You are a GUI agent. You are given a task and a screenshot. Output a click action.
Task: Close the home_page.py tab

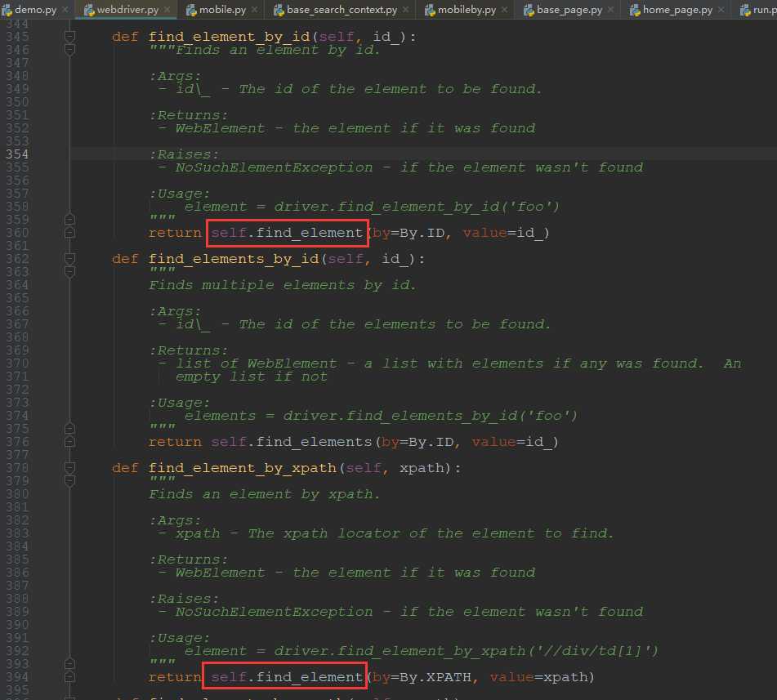coord(721,10)
